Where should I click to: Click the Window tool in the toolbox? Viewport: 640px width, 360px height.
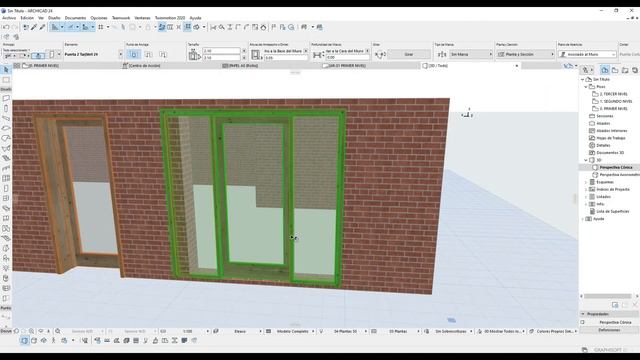pyautogui.click(x=6, y=198)
